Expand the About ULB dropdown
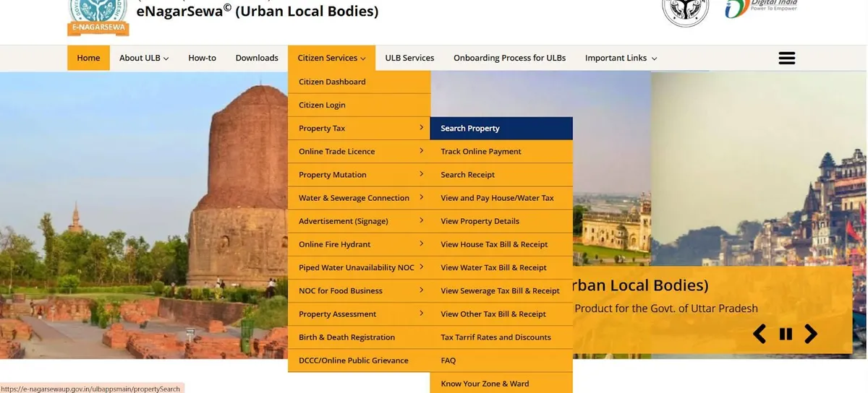The width and height of the screenshot is (868, 393). (x=144, y=58)
